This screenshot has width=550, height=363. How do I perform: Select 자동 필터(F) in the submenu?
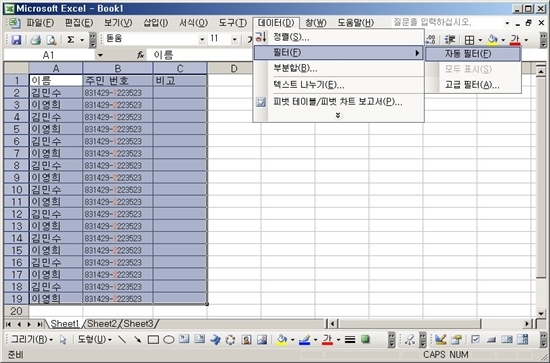click(473, 54)
